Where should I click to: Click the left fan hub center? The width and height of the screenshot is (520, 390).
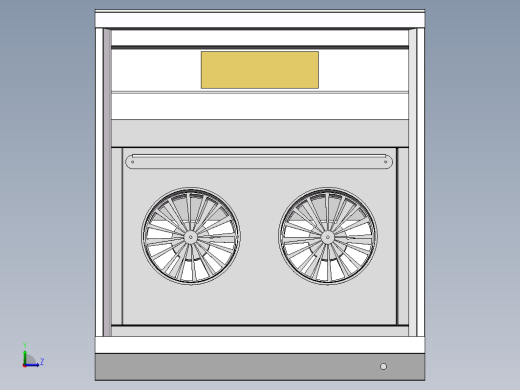pyautogui.click(x=190, y=237)
